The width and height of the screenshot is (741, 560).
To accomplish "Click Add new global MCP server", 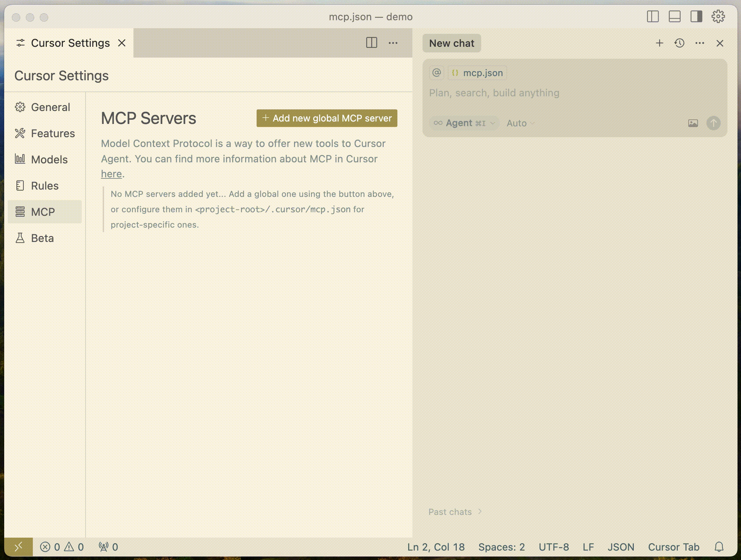I will click(327, 118).
